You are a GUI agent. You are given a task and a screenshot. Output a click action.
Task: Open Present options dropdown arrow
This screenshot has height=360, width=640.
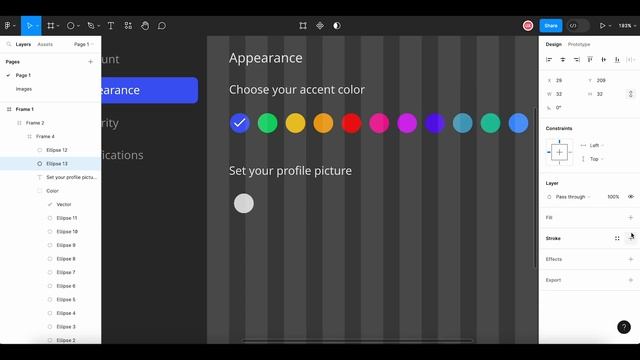(610, 26)
